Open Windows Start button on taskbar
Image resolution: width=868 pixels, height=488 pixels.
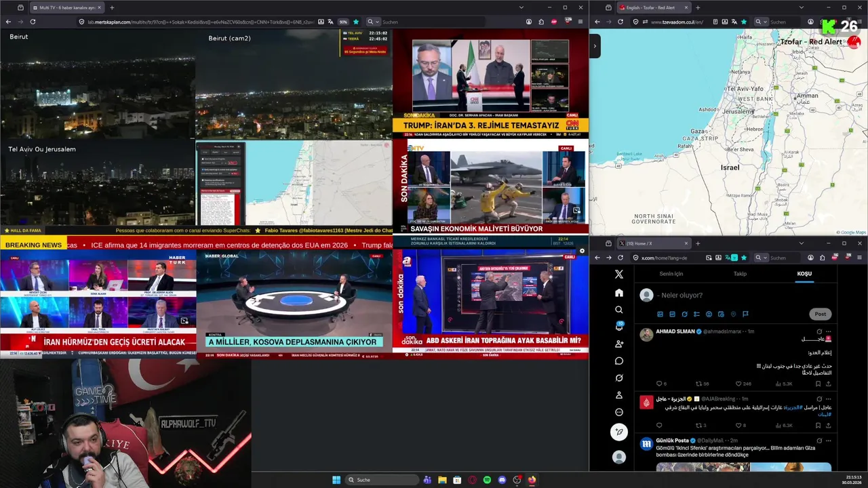[x=336, y=480]
